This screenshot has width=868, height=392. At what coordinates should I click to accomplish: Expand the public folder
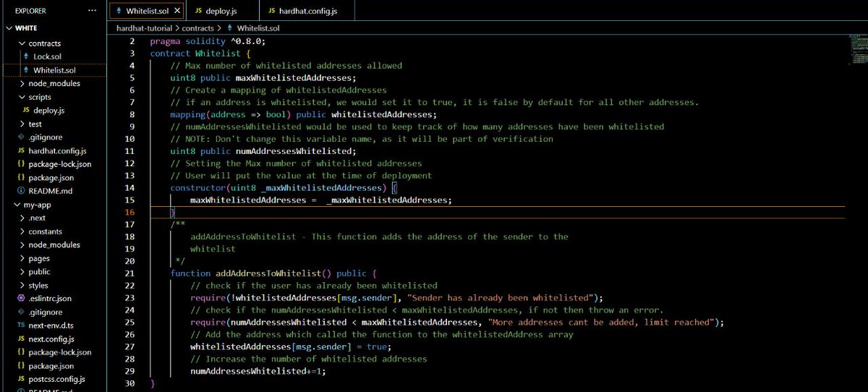(x=39, y=271)
